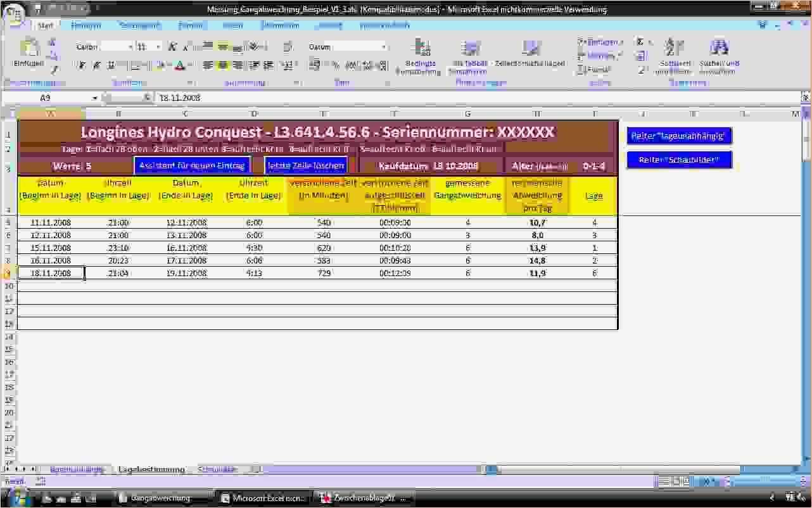
Task: Toggle center horizontal alignment
Action: (222, 65)
